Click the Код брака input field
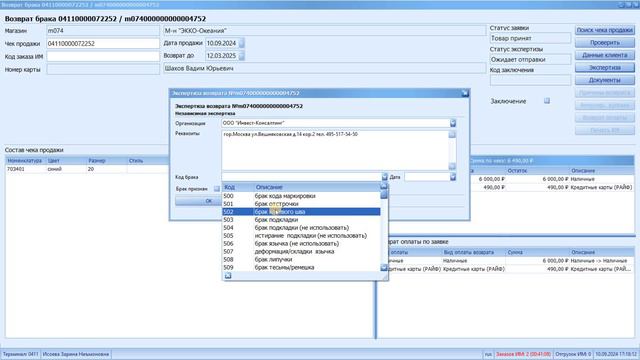The image size is (640, 360). [302, 177]
